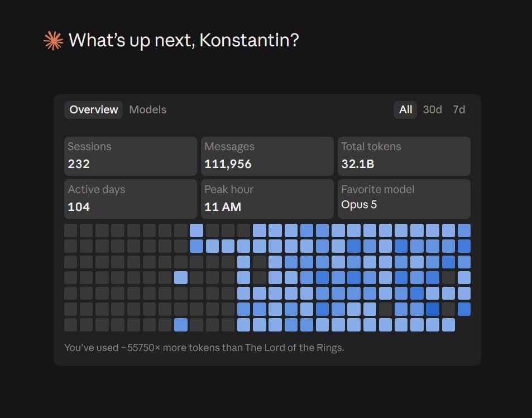Switch to the Overview tab

94,109
